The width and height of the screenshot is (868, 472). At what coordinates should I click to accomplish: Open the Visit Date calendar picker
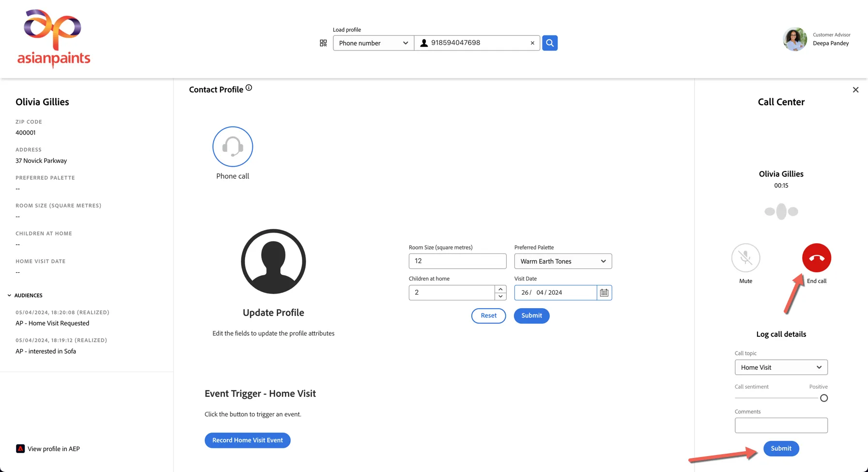pyautogui.click(x=604, y=293)
